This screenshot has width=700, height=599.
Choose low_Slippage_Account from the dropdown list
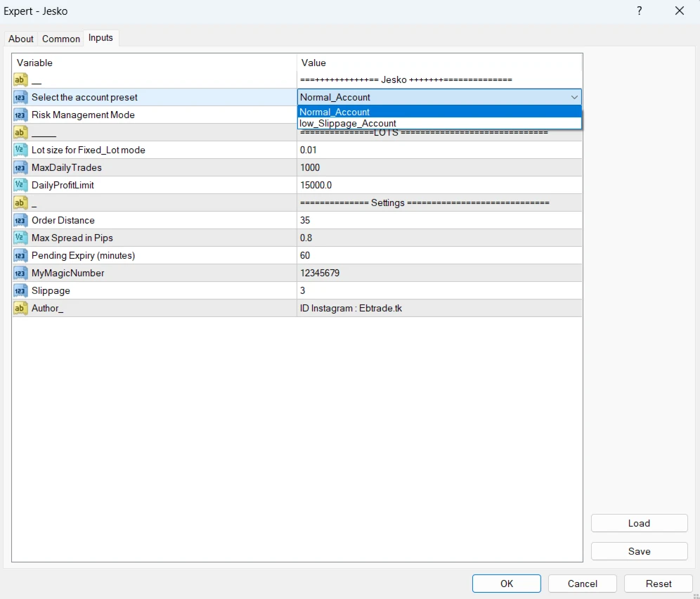click(x=348, y=123)
